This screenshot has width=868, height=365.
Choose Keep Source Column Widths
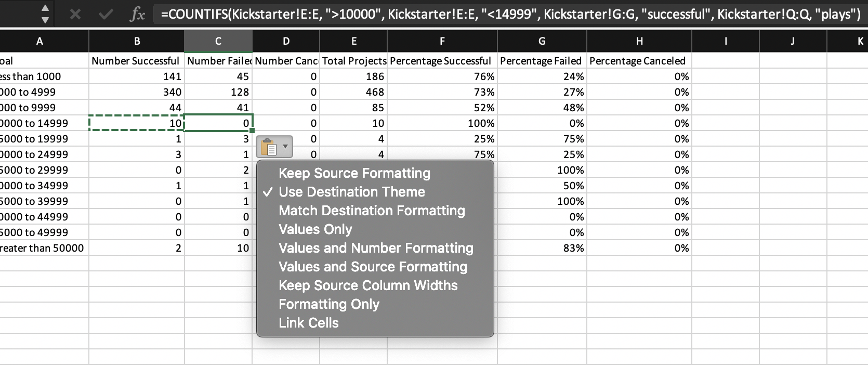[x=368, y=285]
